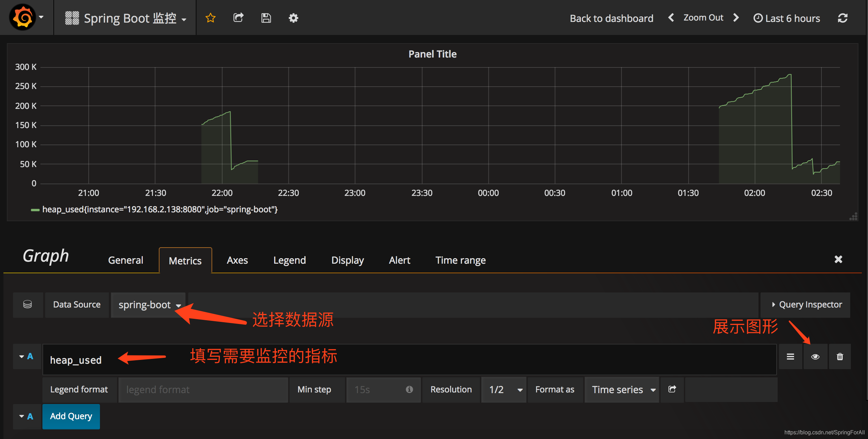
Task: Click Back to dashboard link
Action: 611,18
